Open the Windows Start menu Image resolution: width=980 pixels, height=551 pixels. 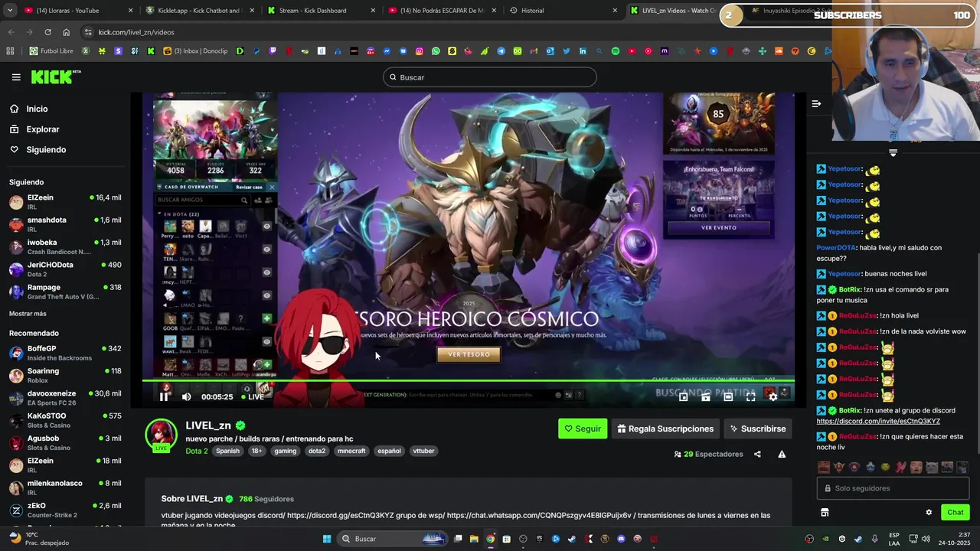[x=327, y=539]
